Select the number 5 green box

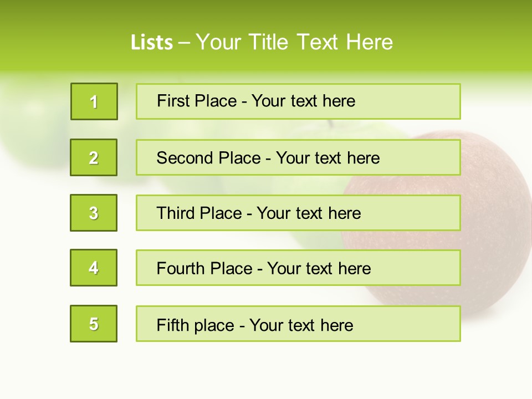[94, 324]
